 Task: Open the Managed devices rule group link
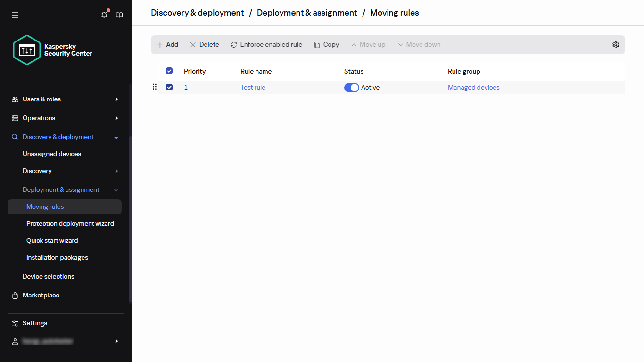pyautogui.click(x=473, y=87)
